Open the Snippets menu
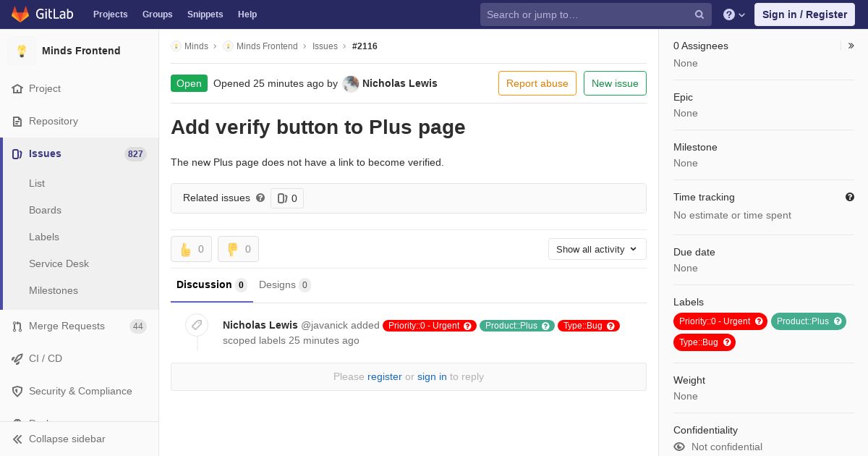Viewport: 868px width, 456px height. [205, 14]
